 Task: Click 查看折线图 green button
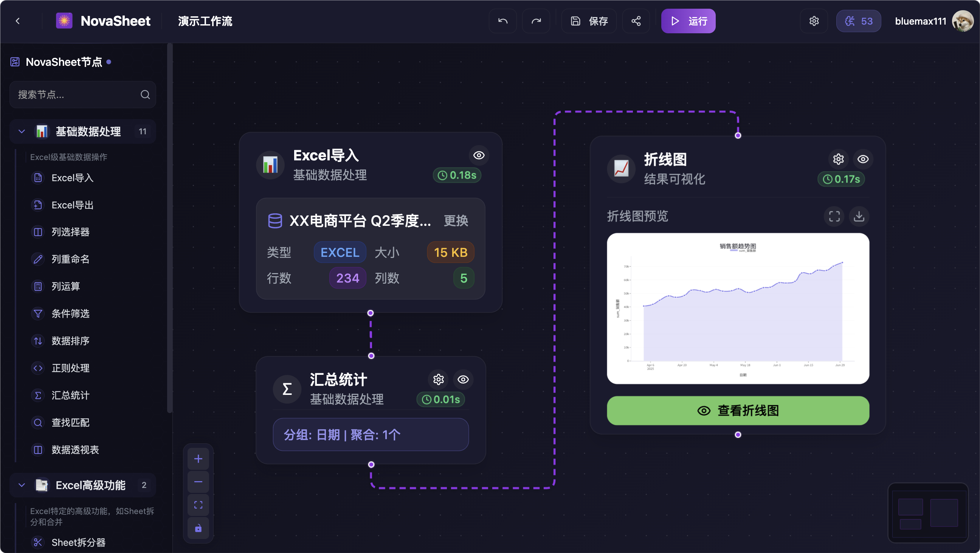[738, 411]
